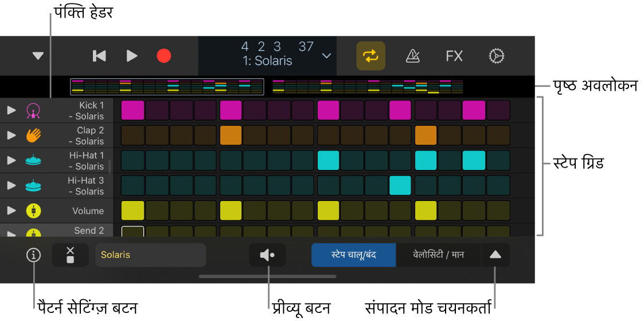
Task: Select the स्टेप चालू/बंद edit mode
Action: 354,255
